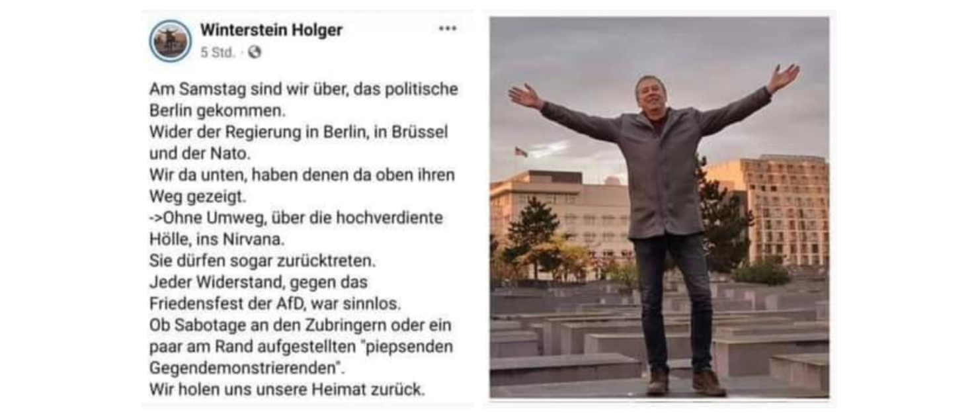Open the three-dot post options menu
This screenshot has width=980, height=420.
pos(448,28)
